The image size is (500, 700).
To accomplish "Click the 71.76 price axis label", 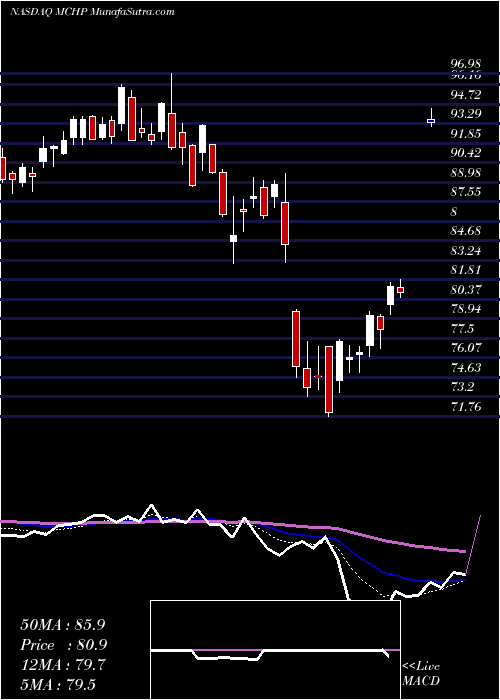I will pyautogui.click(x=466, y=406).
